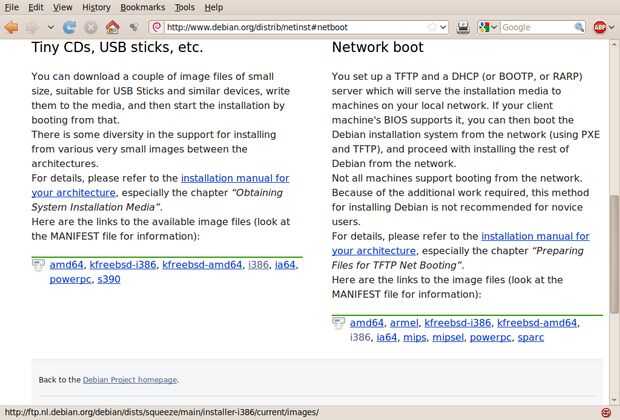This screenshot has height=420, width=620.
Task: Click the scrollbar down arrow at bottom
Action: (x=614, y=400)
